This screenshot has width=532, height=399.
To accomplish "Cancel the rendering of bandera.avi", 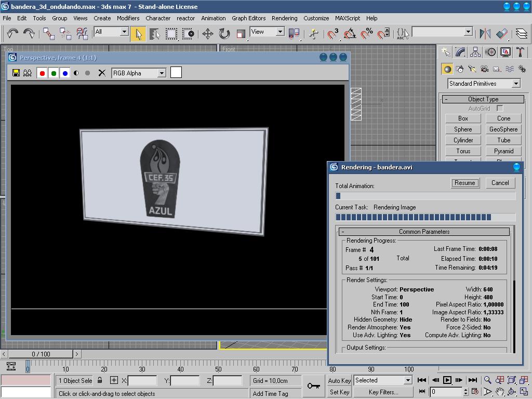I will tap(500, 183).
